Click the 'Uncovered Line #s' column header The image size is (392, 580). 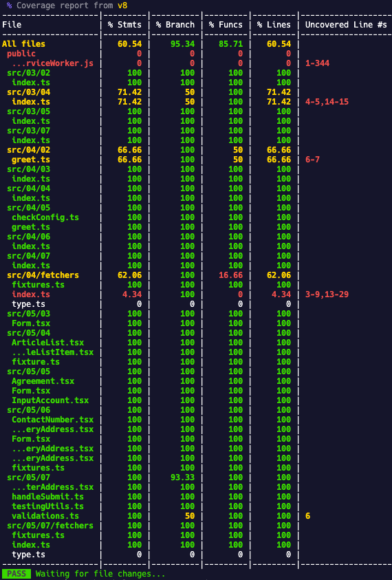[x=346, y=25]
